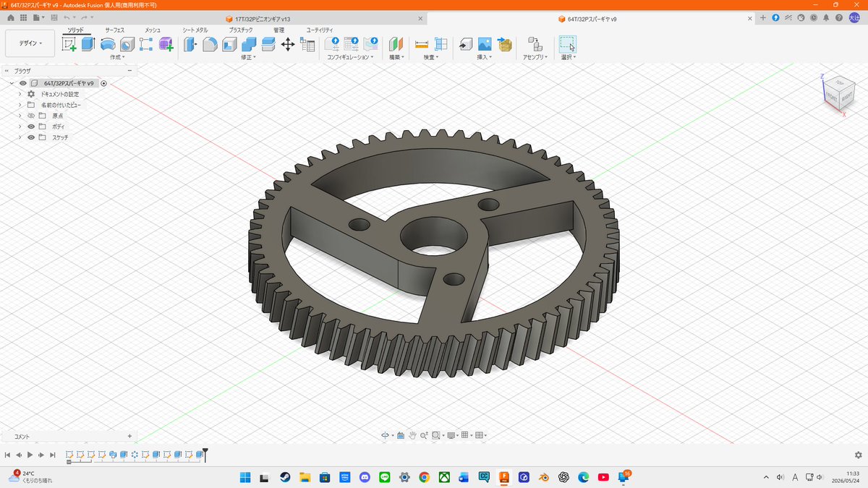Viewport: 868px width, 488px height.
Task: Expand the 名前の付いたビュー tree node
Action: click(20, 105)
